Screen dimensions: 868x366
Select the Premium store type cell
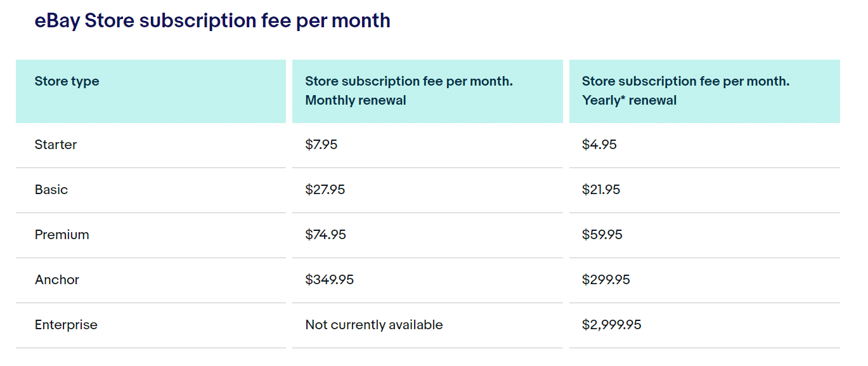tap(62, 235)
